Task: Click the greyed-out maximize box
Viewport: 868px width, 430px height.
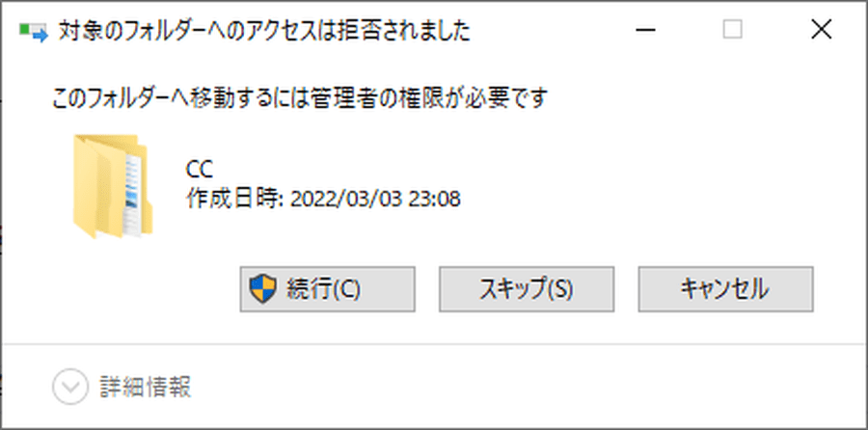Action: coord(733,30)
